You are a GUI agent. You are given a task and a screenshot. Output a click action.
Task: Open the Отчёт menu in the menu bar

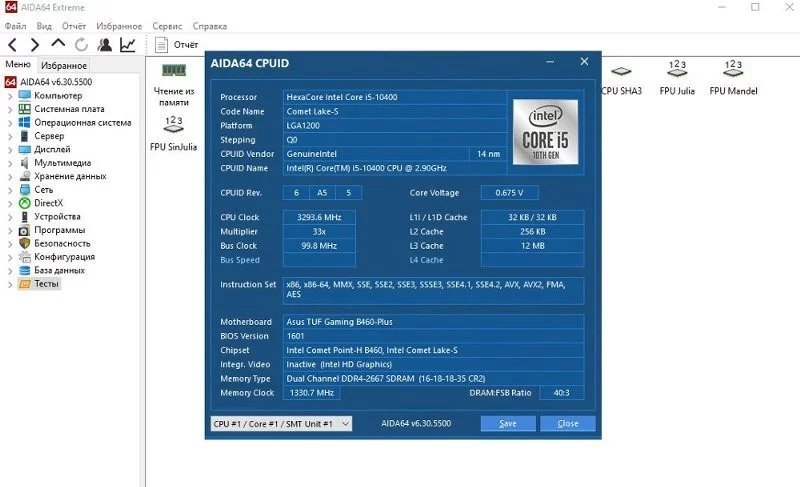74,26
